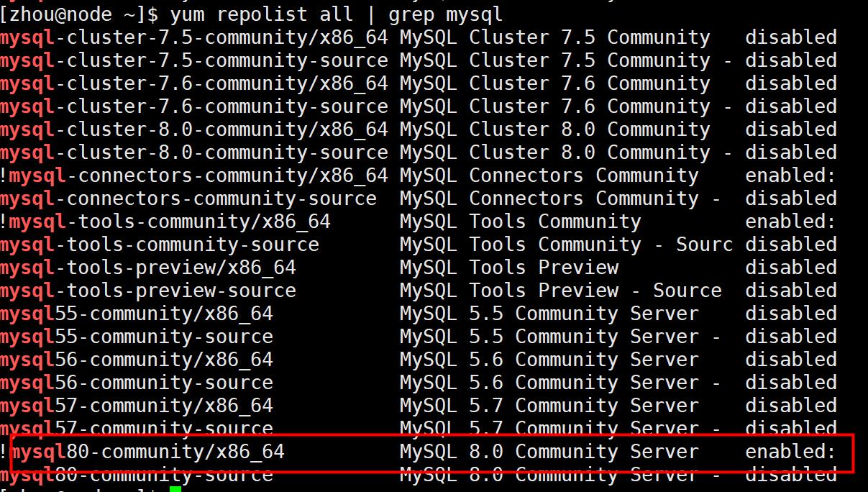Click "disabled" status of the mysql-cluster-8.0-community-source row

pyautogui.click(x=791, y=152)
